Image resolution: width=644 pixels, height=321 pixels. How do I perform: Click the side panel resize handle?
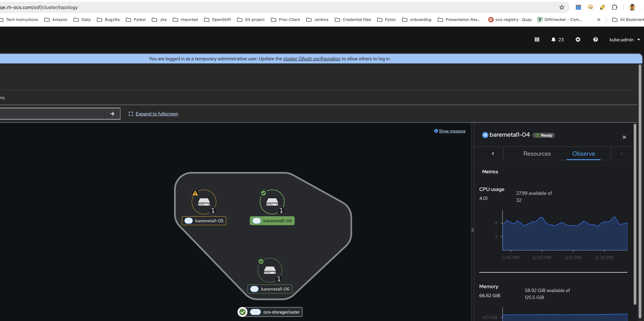pos(472,230)
